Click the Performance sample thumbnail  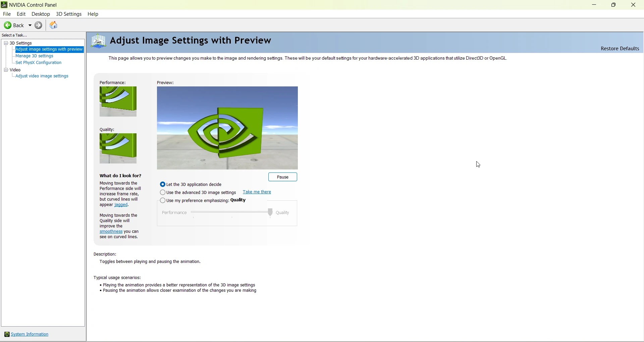click(x=118, y=102)
